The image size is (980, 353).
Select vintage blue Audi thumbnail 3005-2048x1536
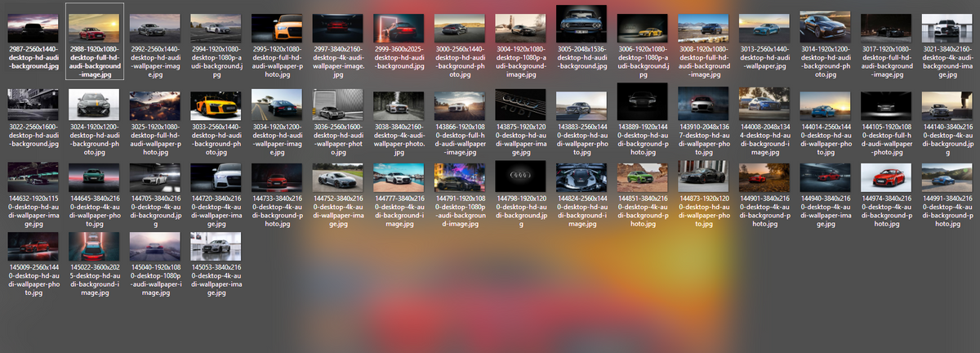582,24
